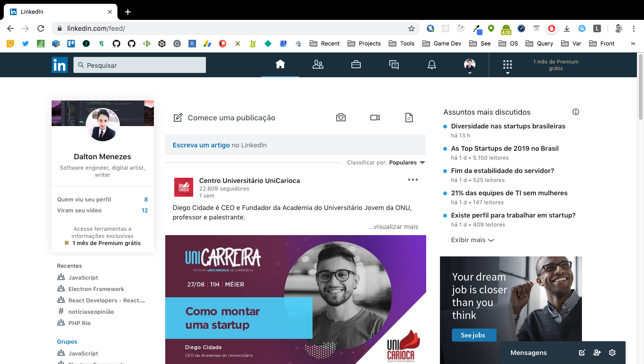Open the products grid icon in the navbar
This screenshot has height=364, width=644.
[x=507, y=65]
